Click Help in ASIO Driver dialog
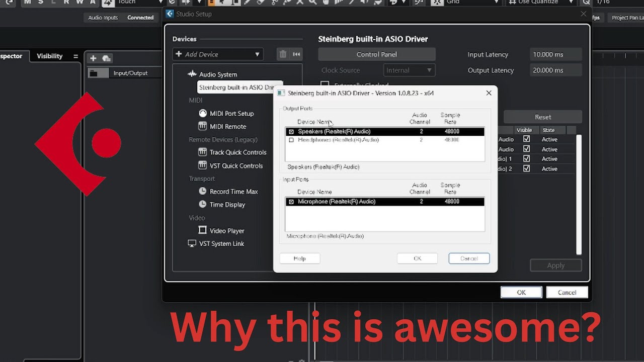This screenshot has width=644, height=362. (x=300, y=258)
